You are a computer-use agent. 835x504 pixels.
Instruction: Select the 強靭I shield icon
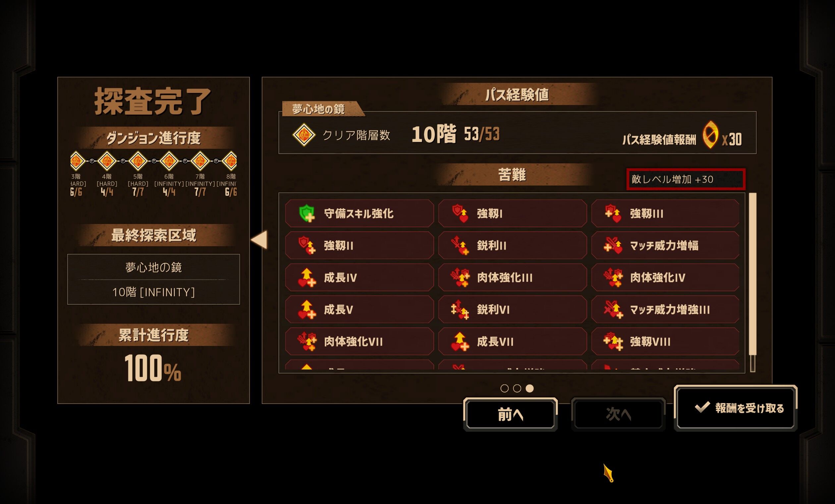tap(460, 213)
